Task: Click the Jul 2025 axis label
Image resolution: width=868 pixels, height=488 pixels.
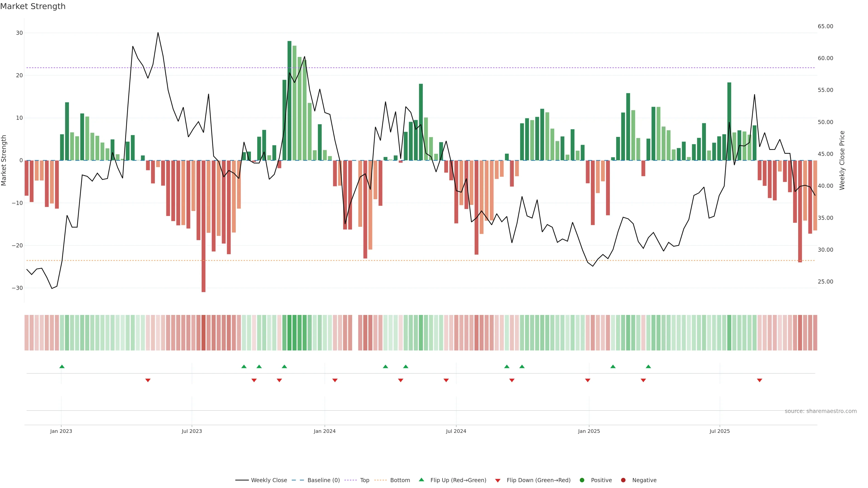Action: (x=719, y=431)
